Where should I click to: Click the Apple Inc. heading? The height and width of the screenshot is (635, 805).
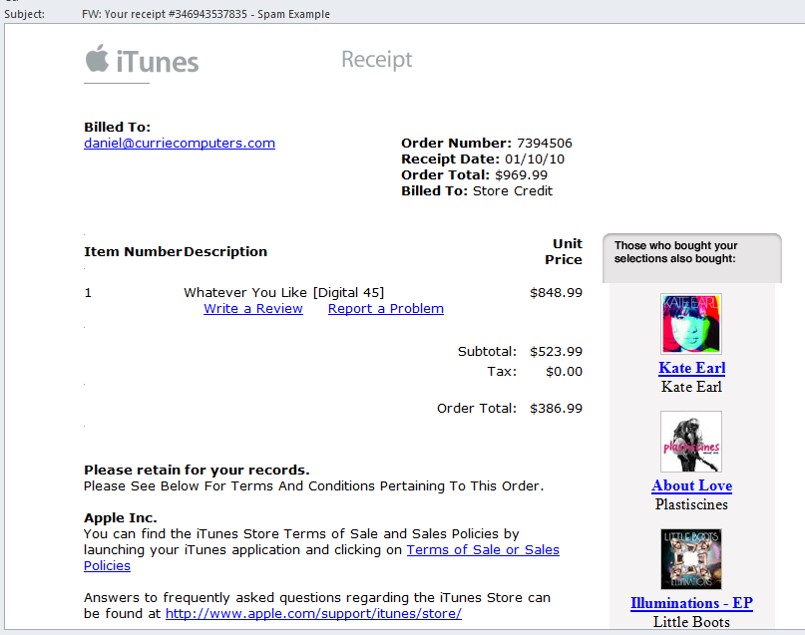click(121, 518)
